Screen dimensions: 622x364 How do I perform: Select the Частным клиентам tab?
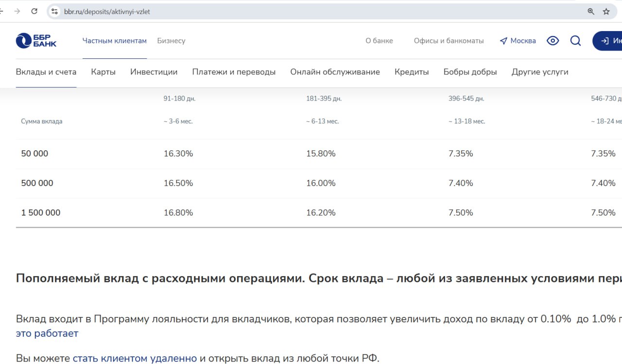tap(114, 41)
